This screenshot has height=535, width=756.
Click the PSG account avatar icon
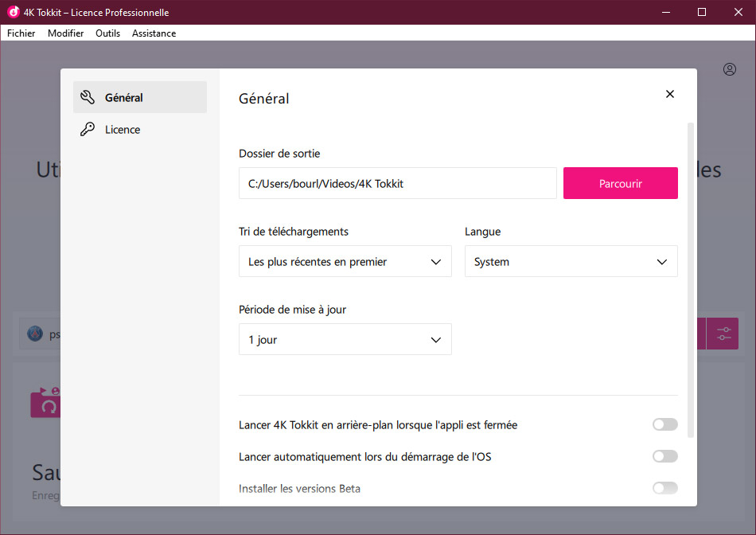coord(35,334)
